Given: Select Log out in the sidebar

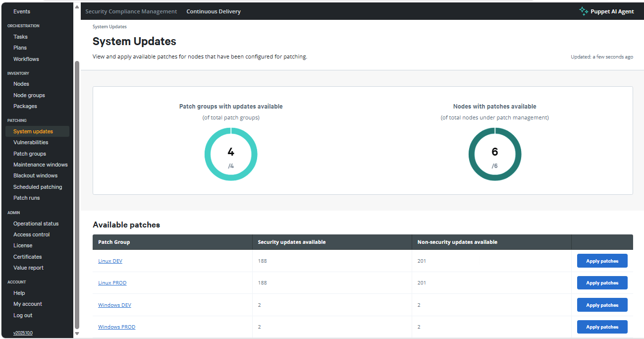Looking at the screenshot, I should point(23,315).
